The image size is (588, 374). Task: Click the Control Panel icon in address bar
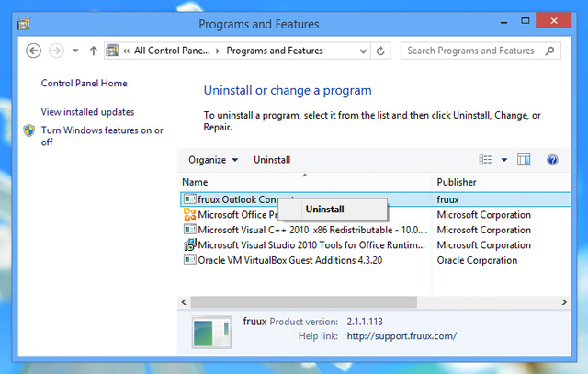coord(112,51)
